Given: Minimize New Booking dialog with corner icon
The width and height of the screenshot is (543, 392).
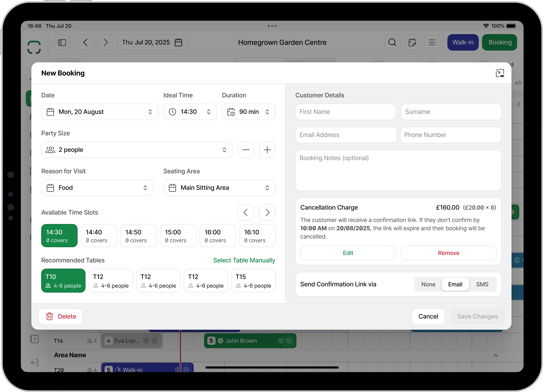Looking at the screenshot, I should (500, 73).
